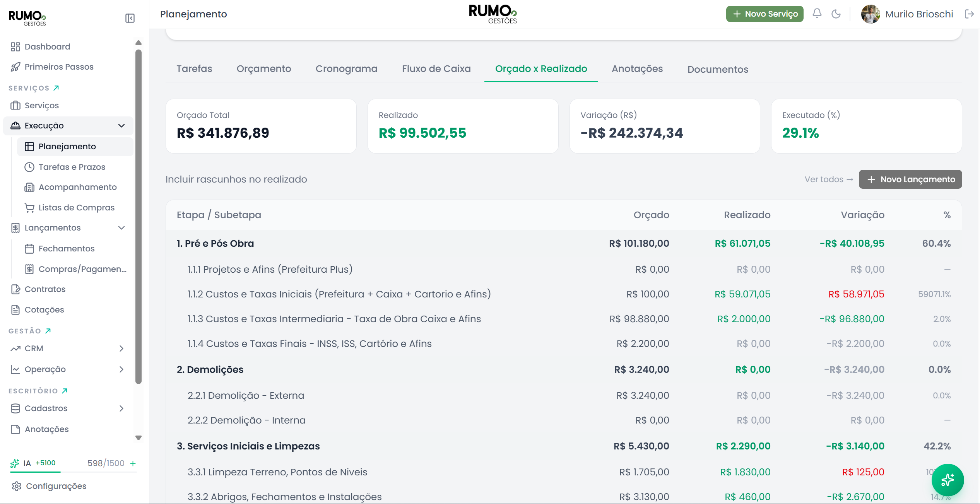Expand the CRM submenu chevron
This screenshot has height=504, width=980.
pyautogui.click(x=121, y=349)
